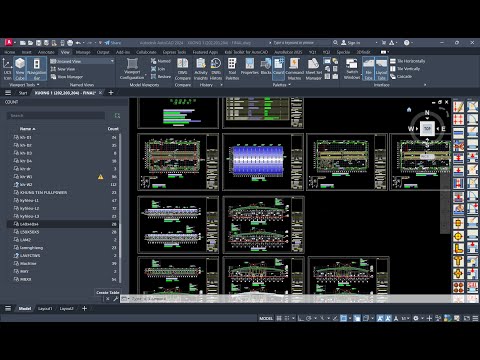Switch to the Layout1 tab
The height and width of the screenshot is (360, 480).
point(45,309)
